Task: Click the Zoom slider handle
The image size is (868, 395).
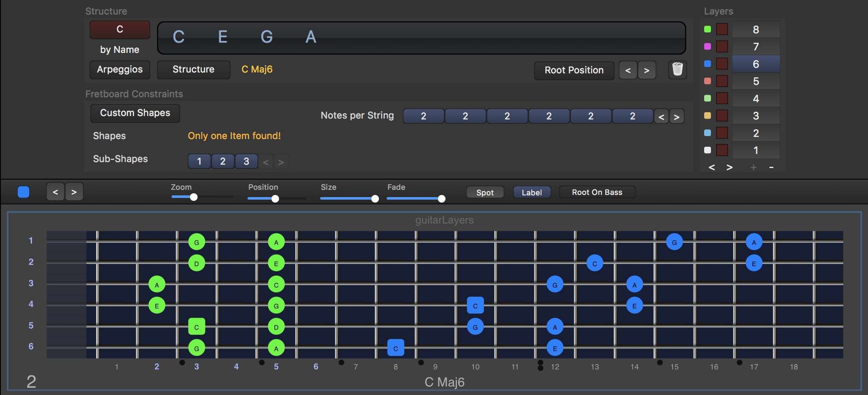Action: [x=194, y=197]
